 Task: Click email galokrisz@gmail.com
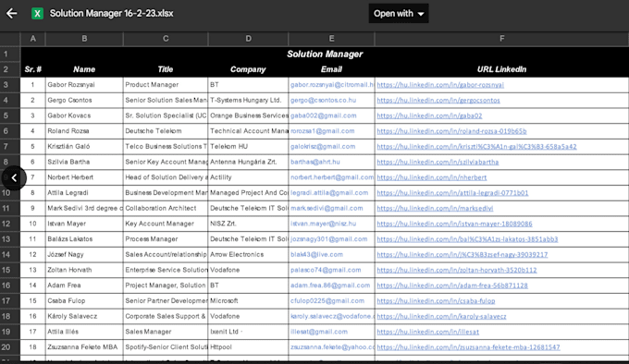click(x=323, y=147)
